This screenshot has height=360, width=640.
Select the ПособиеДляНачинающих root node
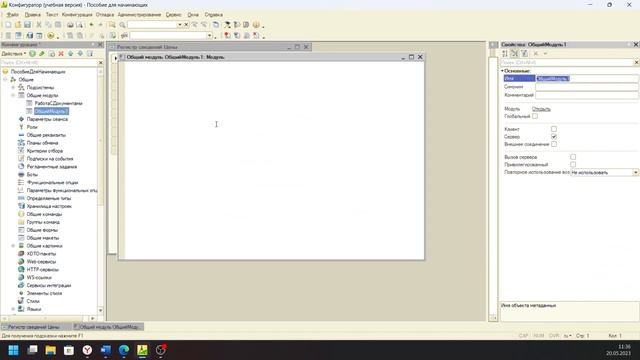38,71
